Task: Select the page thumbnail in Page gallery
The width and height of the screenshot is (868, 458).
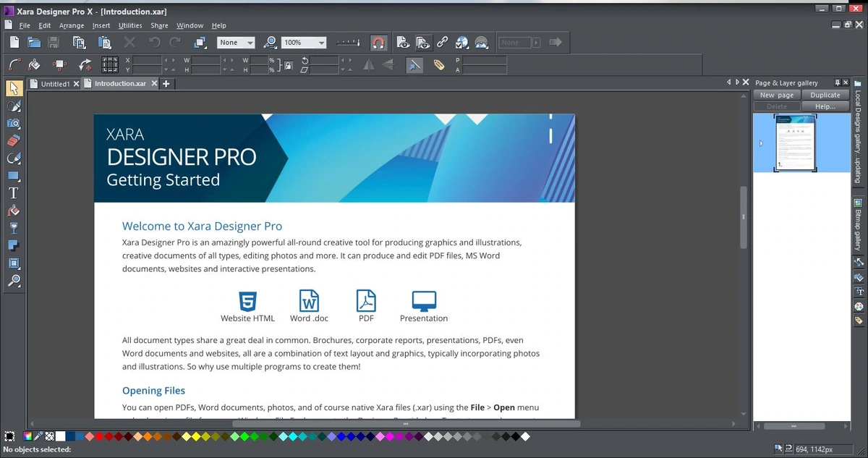Action: (x=795, y=143)
